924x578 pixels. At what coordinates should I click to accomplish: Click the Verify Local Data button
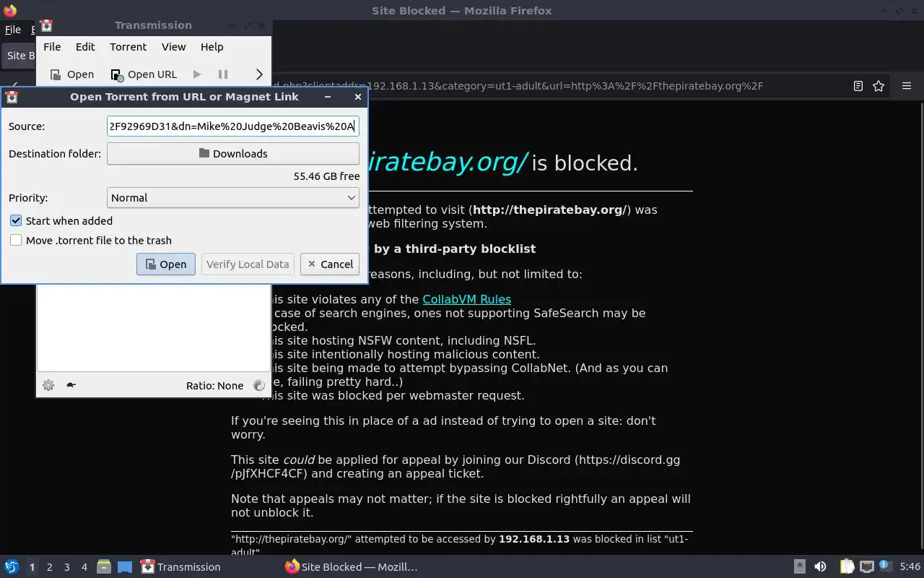[x=248, y=264]
